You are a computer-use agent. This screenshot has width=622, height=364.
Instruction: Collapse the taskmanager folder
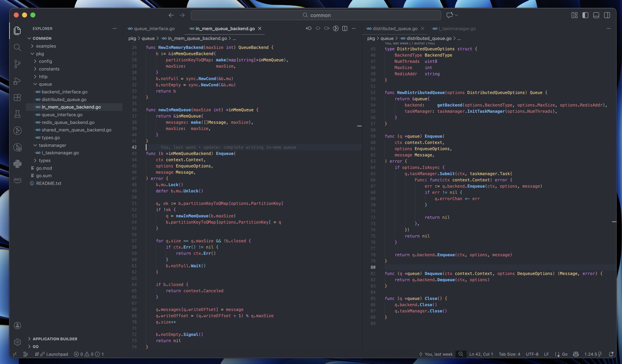52,145
